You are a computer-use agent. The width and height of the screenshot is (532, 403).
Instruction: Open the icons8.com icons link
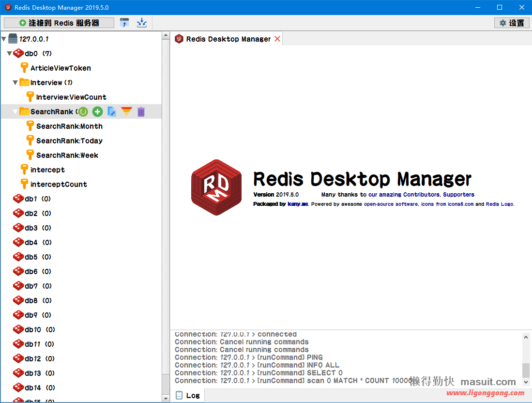447,204
